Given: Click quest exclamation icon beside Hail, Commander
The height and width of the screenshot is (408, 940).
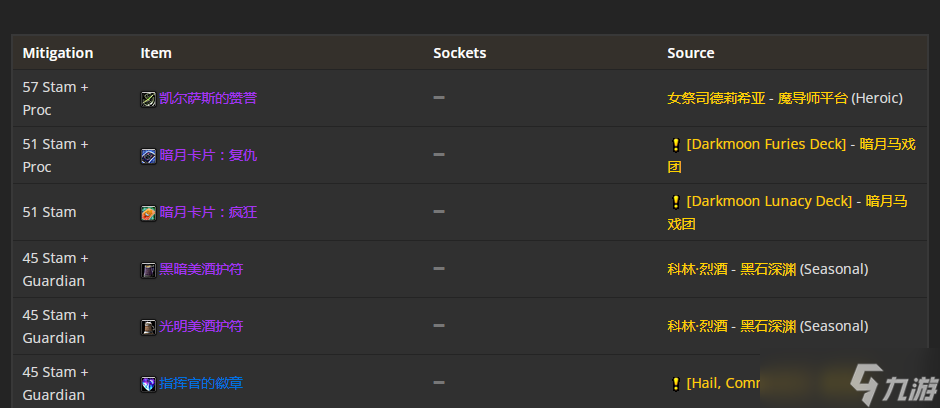Looking at the screenshot, I should 676,383.
